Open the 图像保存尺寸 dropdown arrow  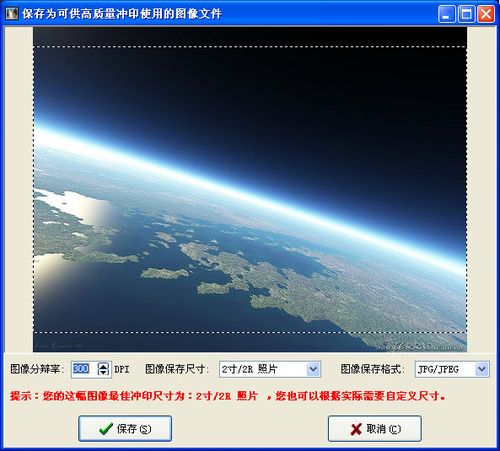click(313, 369)
